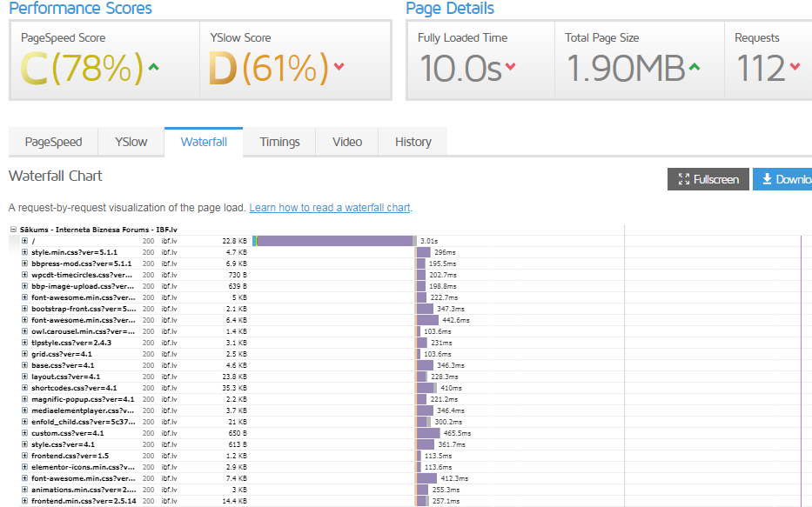Open the History tab
Screen dimensions: 812x507
413,142
